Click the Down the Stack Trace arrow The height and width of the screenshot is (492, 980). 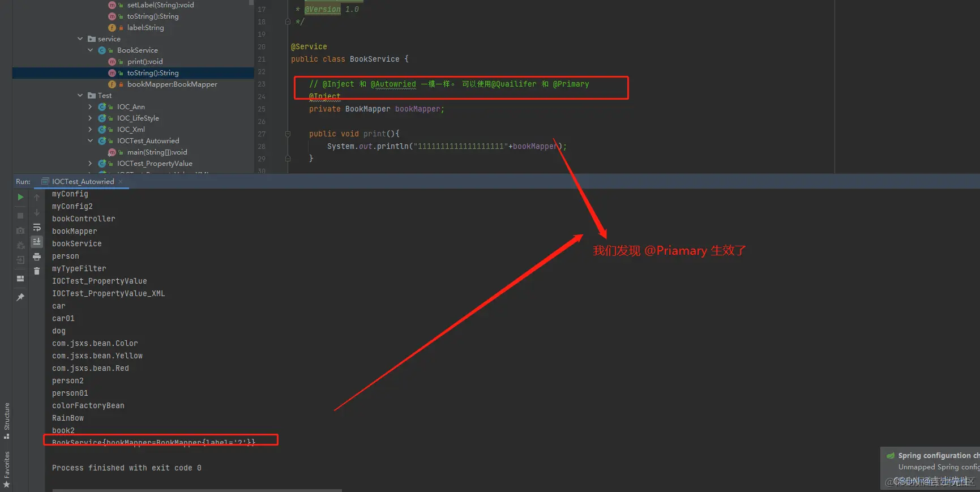pos(37,212)
